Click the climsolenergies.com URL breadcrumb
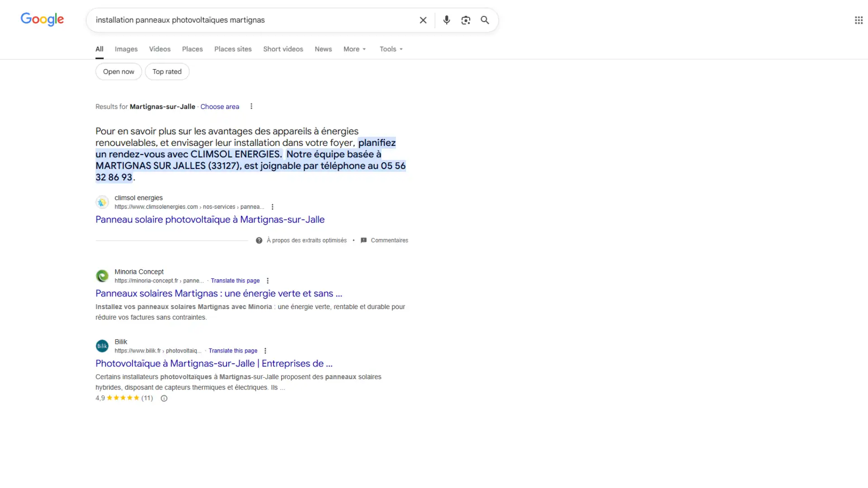 pyautogui.click(x=189, y=207)
